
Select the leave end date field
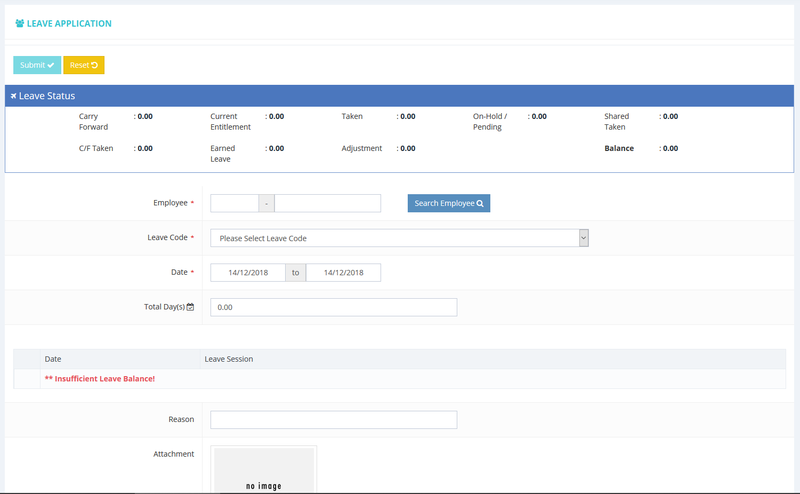(x=343, y=272)
